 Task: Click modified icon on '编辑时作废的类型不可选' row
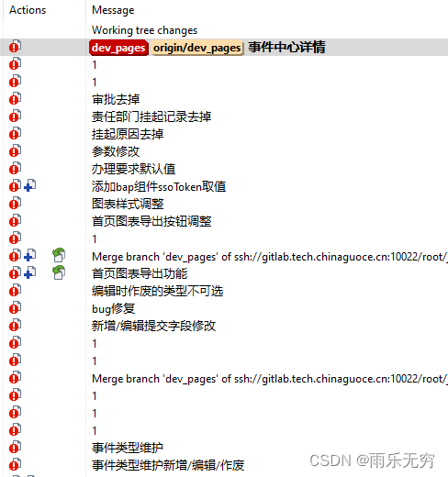point(15,291)
